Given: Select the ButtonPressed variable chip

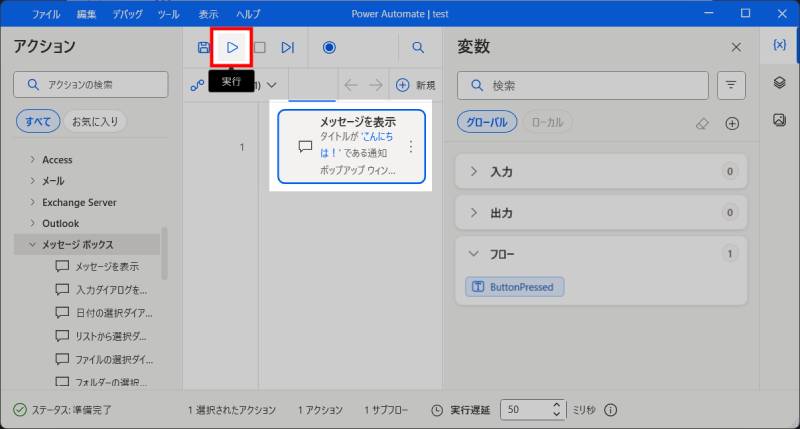Looking at the screenshot, I should click(x=514, y=287).
